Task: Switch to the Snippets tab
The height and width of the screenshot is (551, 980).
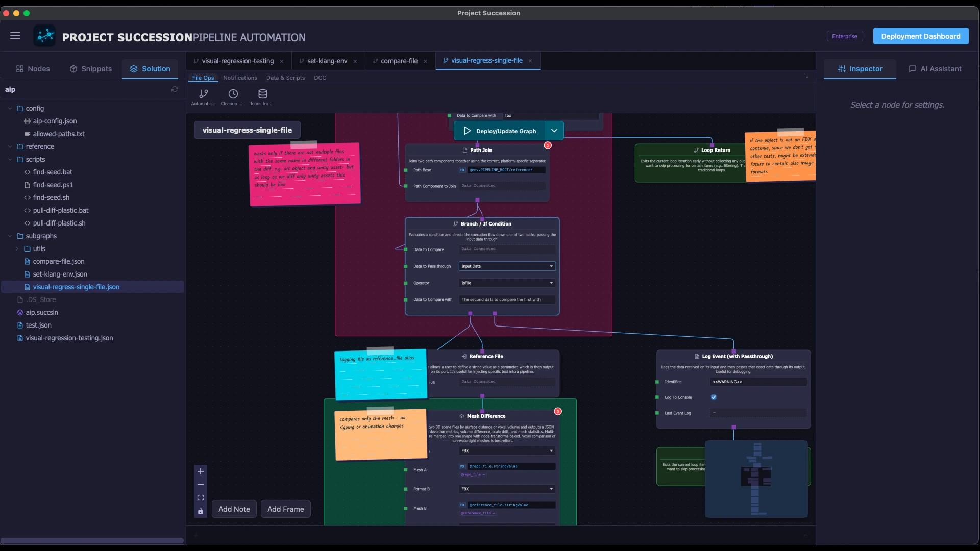Action: 90,69
